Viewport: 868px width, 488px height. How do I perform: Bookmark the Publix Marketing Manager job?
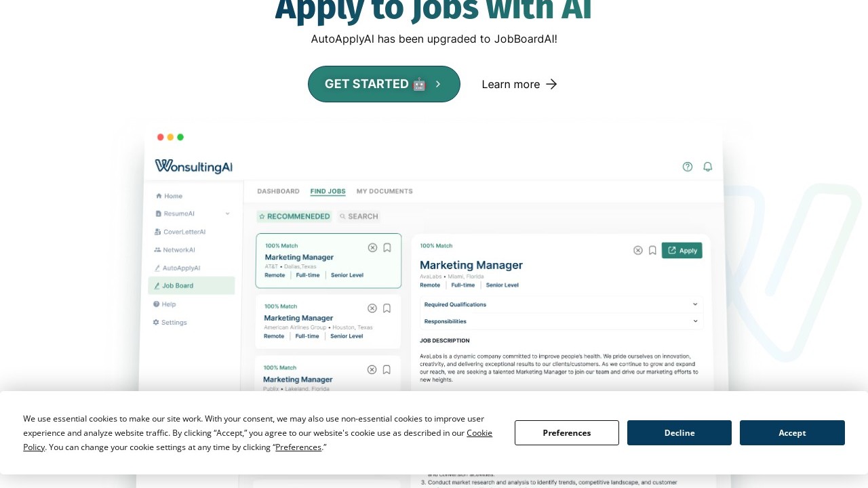tap(387, 369)
